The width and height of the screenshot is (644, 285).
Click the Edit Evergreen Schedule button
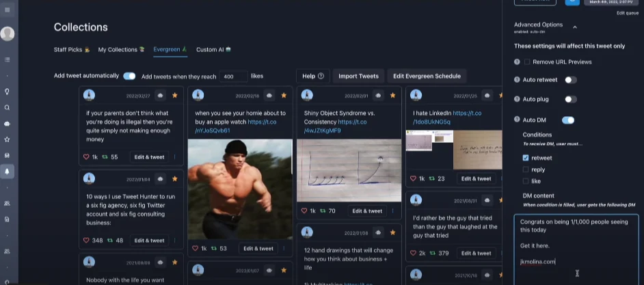[x=427, y=76]
